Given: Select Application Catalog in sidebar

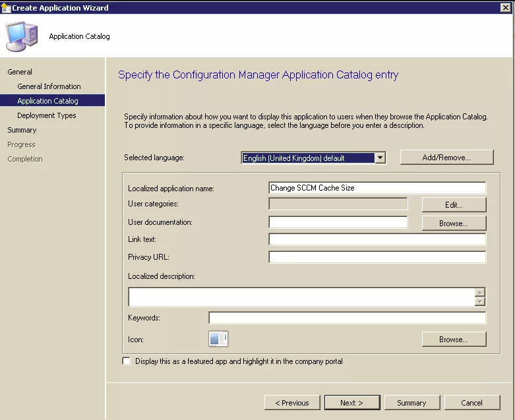Looking at the screenshot, I should 52,100.
